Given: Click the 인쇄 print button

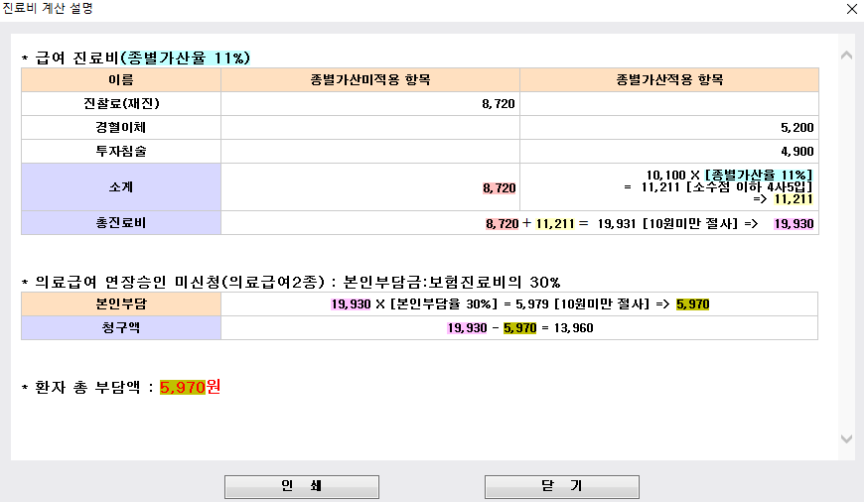Looking at the screenshot, I should click(x=301, y=486).
